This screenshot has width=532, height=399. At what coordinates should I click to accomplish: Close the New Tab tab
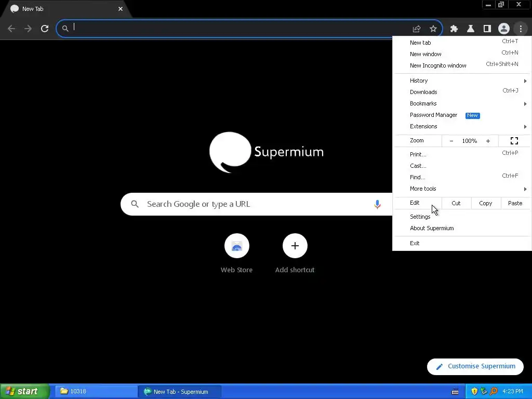click(121, 9)
